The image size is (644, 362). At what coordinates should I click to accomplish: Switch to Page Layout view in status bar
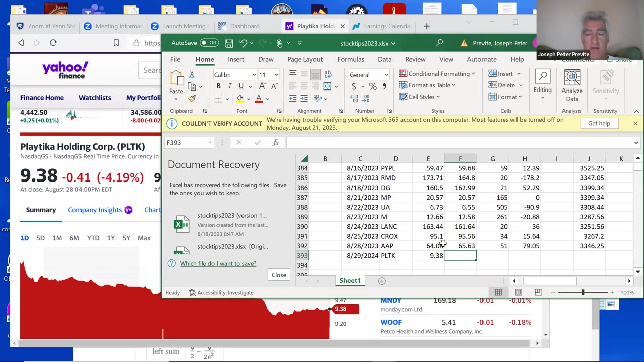[518, 292]
